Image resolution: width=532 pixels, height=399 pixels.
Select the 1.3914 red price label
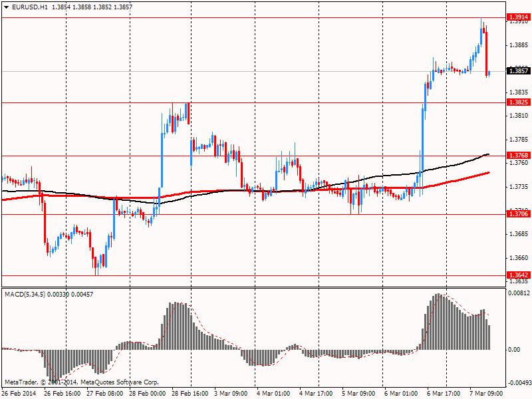(x=519, y=17)
